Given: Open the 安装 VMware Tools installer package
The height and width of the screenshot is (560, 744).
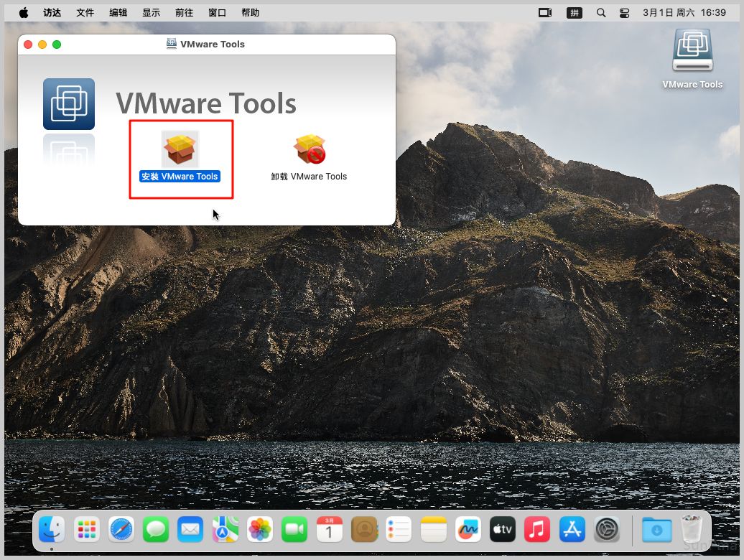Looking at the screenshot, I should (x=180, y=149).
